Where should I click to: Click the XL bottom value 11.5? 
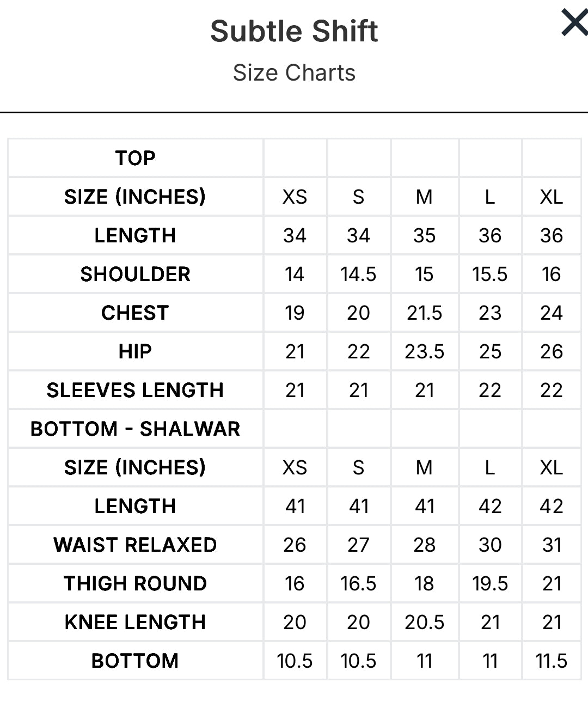click(x=551, y=661)
